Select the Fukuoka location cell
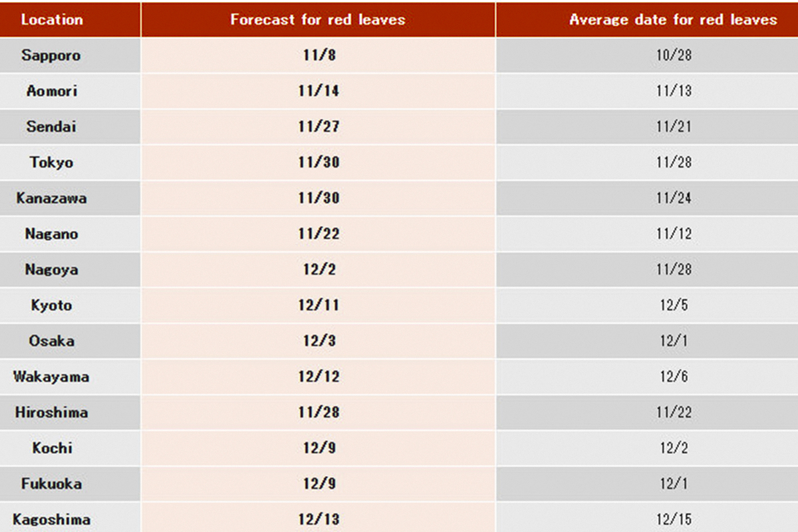Viewport: 798px width, 532px height. (52, 484)
